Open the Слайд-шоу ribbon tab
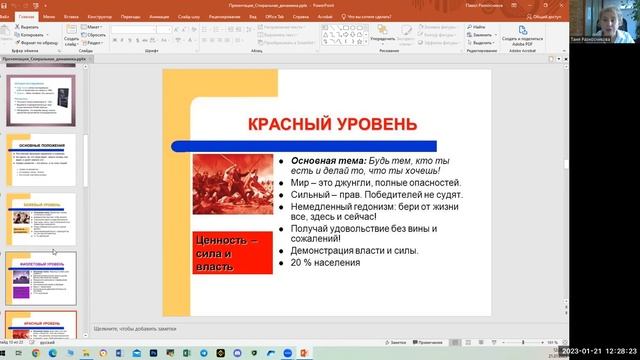 [x=189, y=17]
